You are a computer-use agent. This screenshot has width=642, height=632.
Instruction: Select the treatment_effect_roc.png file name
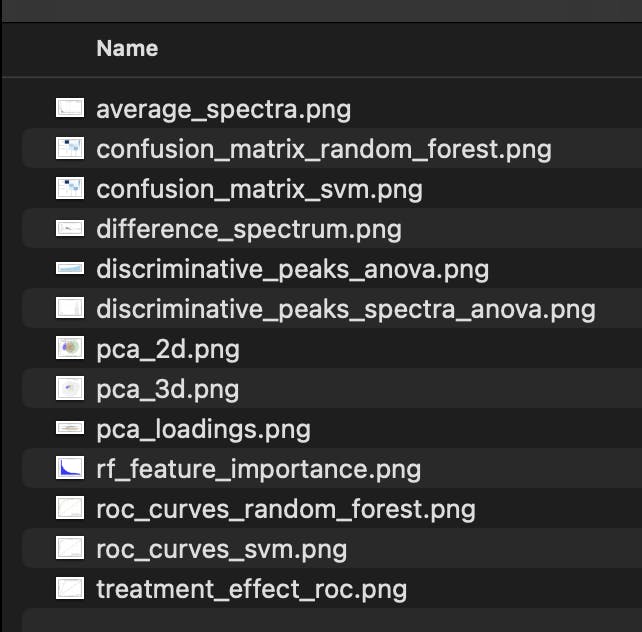coord(251,589)
